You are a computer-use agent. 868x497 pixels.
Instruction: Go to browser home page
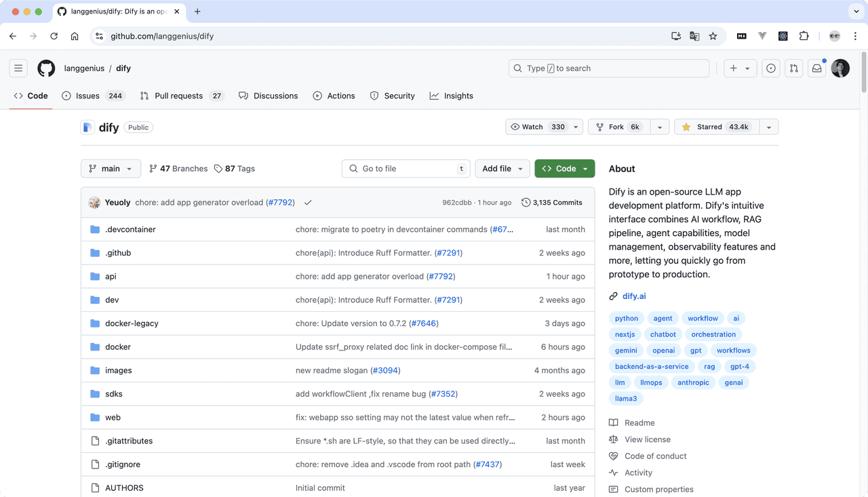click(75, 36)
